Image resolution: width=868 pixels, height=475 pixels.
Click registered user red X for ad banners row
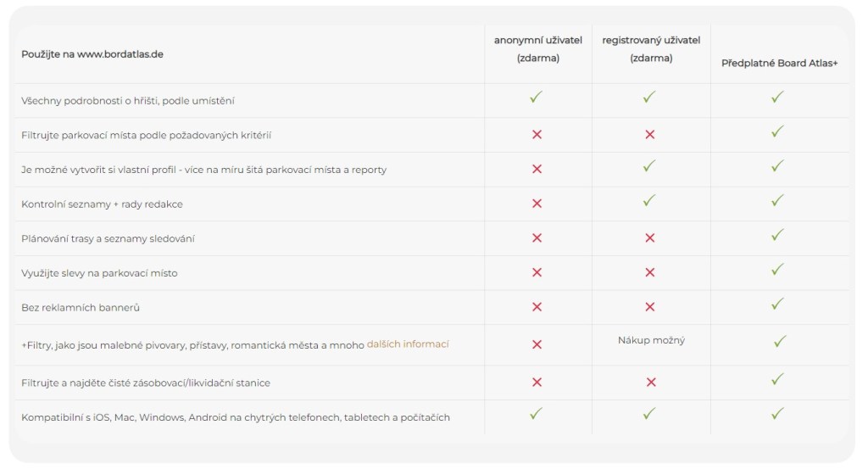650,307
